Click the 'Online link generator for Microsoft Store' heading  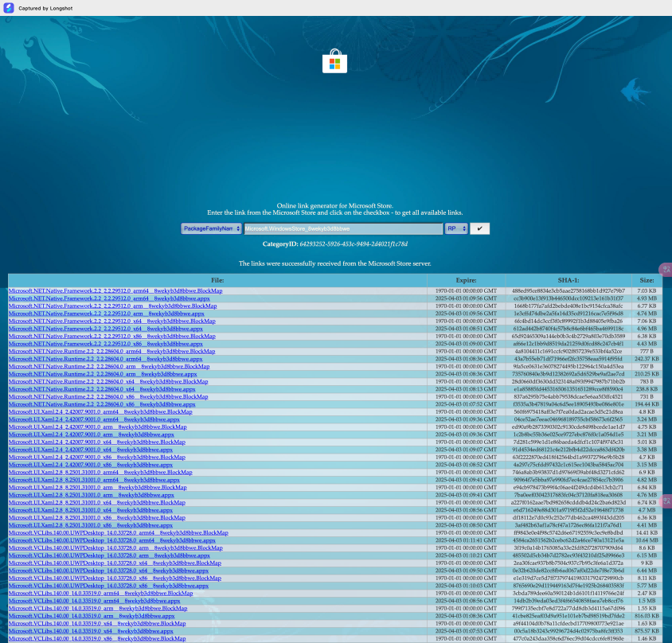(x=334, y=205)
